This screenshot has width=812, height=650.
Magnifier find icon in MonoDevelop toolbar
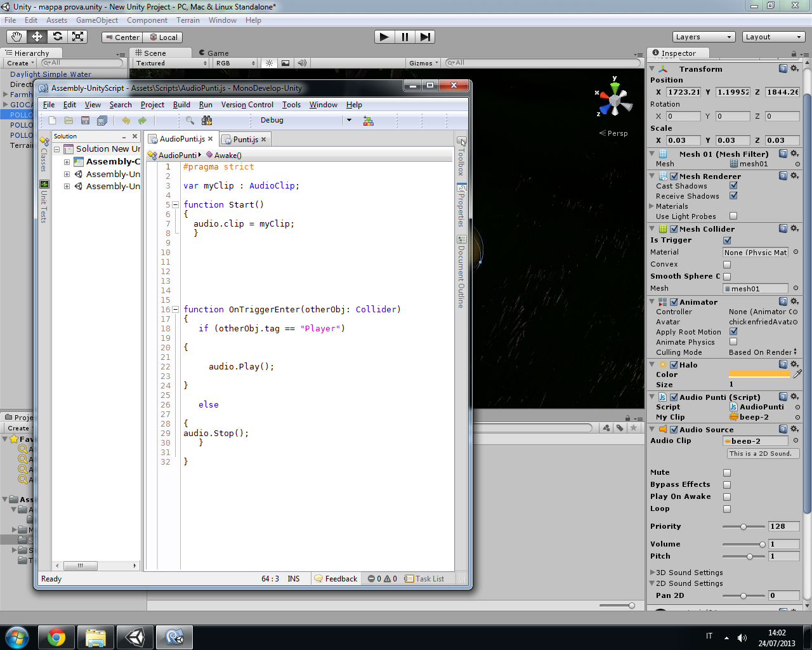click(x=190, y=120)
